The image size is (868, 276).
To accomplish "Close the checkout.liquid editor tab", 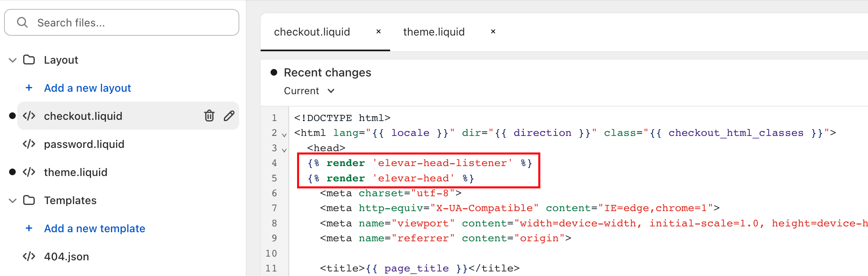I will (378, 31).
